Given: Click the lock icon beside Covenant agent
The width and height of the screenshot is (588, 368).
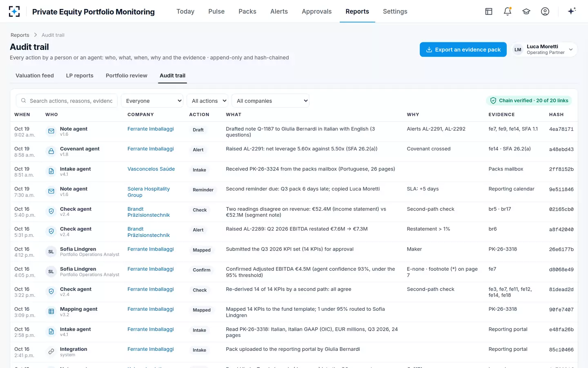Looking at the screenshot, I should click(51, 151).
